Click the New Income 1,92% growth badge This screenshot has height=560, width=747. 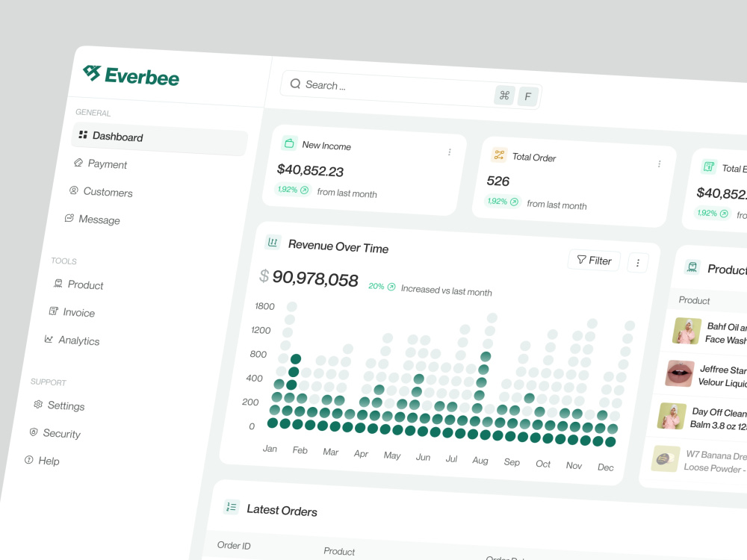click(x=293, y=190)
